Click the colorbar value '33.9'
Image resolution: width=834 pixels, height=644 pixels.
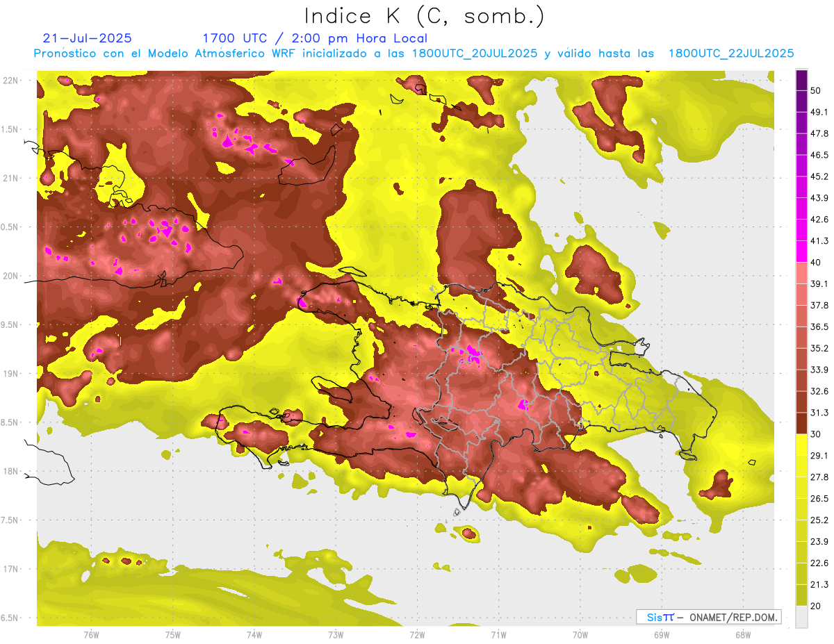coord(819,370)
